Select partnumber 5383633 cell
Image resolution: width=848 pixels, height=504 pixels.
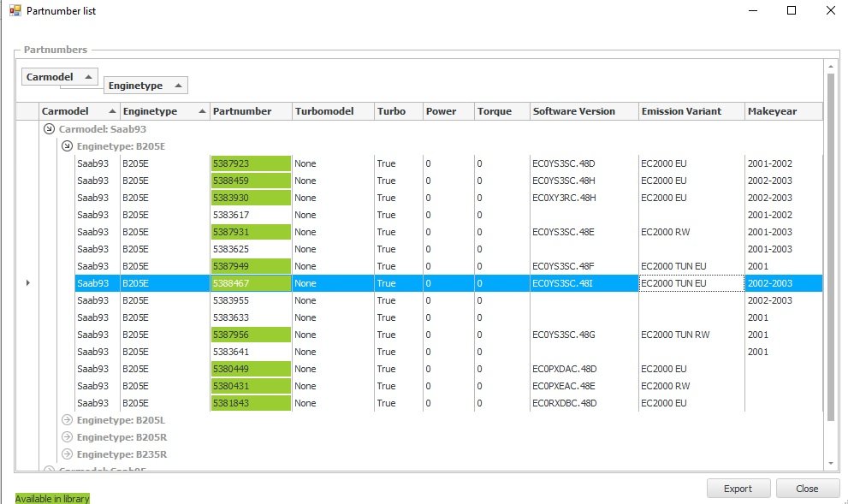[251, 317]
